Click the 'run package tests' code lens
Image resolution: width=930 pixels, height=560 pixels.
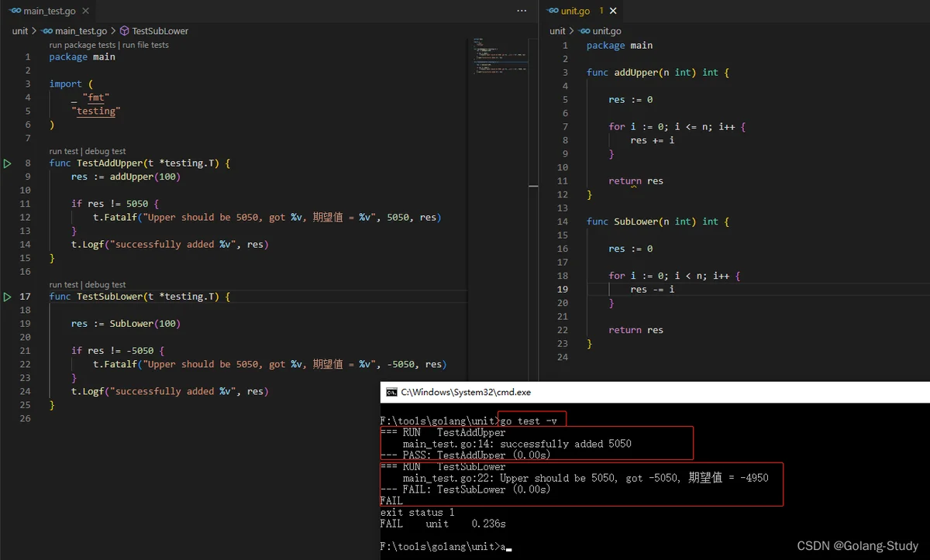[x=82, y=45]
